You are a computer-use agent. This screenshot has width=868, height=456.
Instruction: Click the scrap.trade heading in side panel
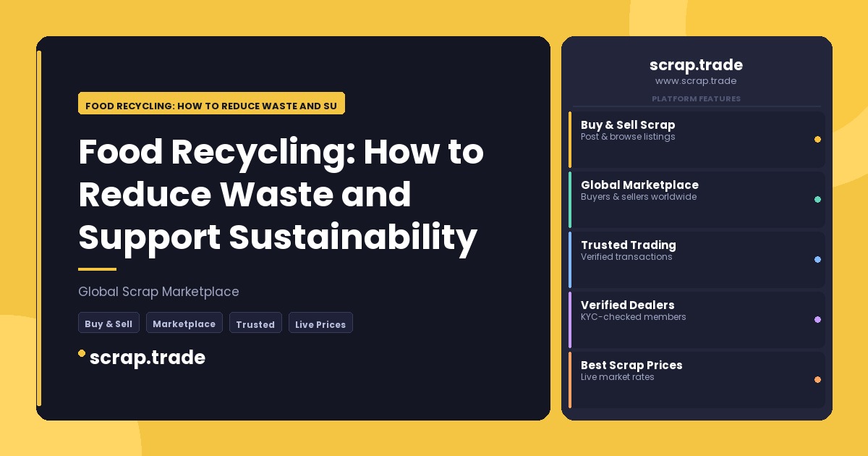click(x=696, y=65)
